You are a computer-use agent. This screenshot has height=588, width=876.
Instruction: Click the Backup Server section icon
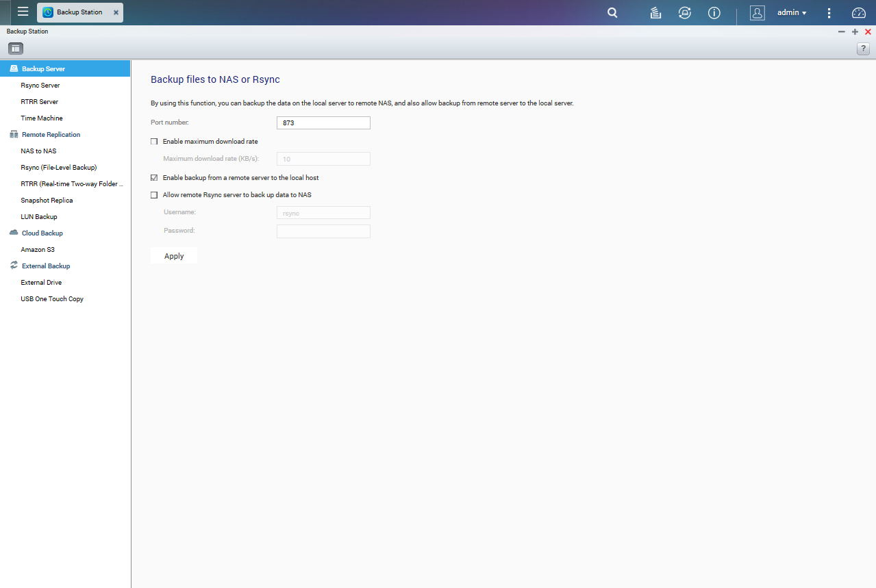click(14, 68)
